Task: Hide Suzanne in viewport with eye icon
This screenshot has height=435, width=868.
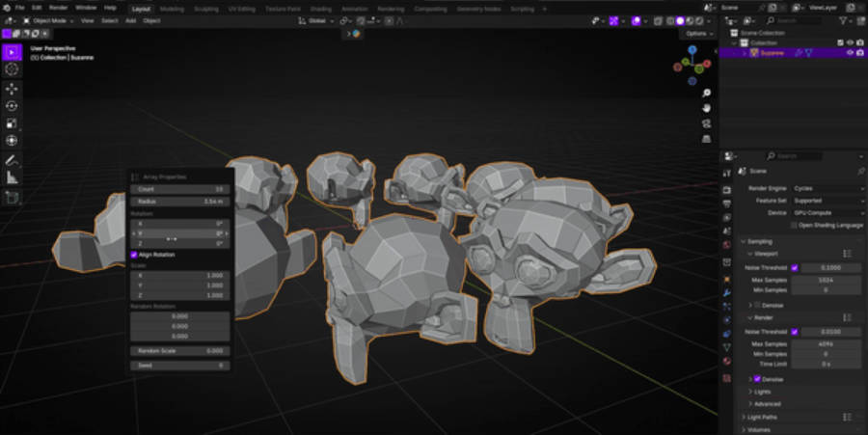Action: 850,53
